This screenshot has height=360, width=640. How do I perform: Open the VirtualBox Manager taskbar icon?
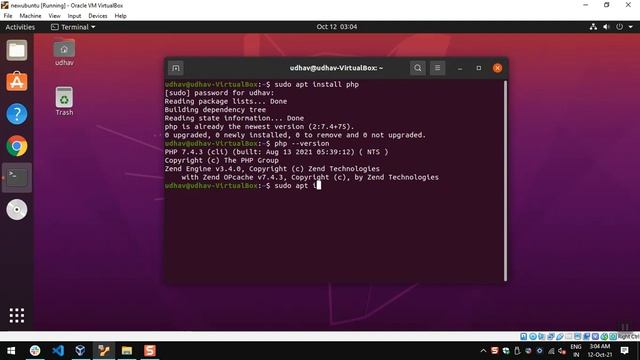pyautogui.click(x=80, y=351)
